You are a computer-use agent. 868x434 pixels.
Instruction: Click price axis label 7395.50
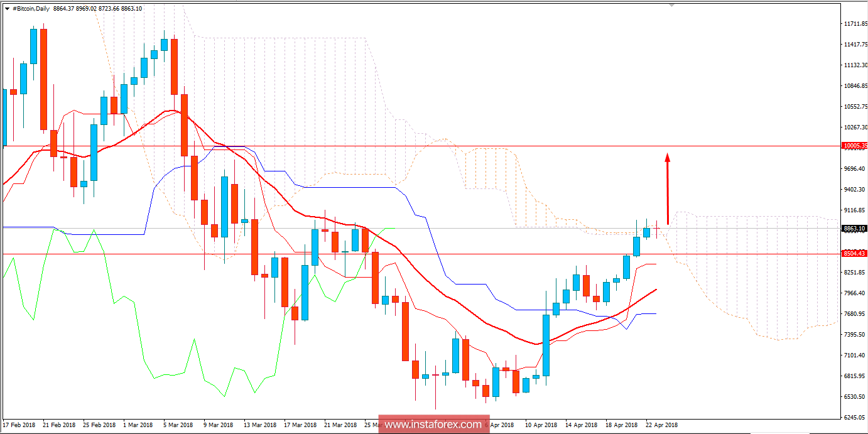tap(856, 335)
